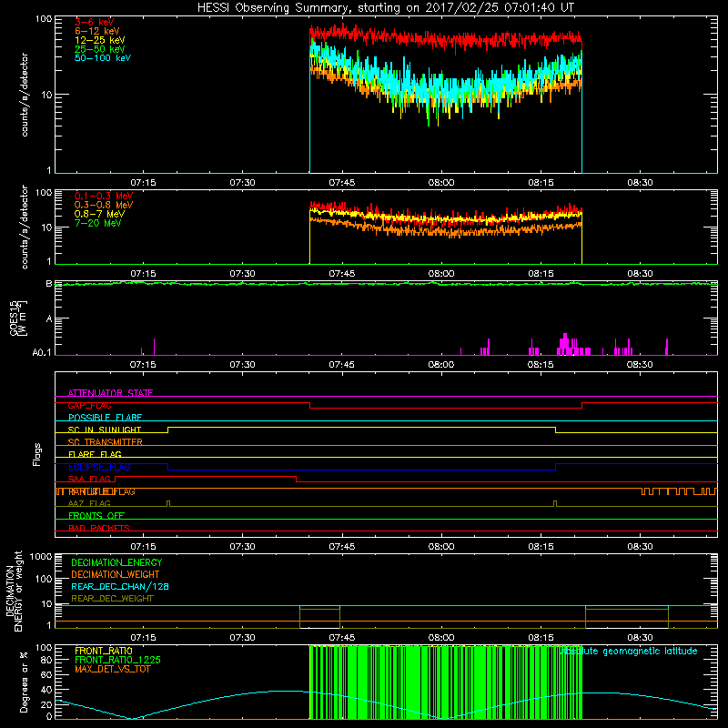Select the GAP_FLAG label
Viewport: 728px width, 728px height.
89,405
